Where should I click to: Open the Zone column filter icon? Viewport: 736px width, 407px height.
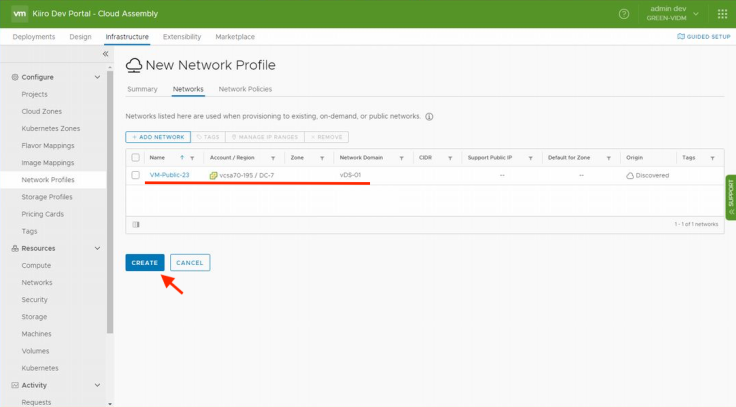coord(322,158)
